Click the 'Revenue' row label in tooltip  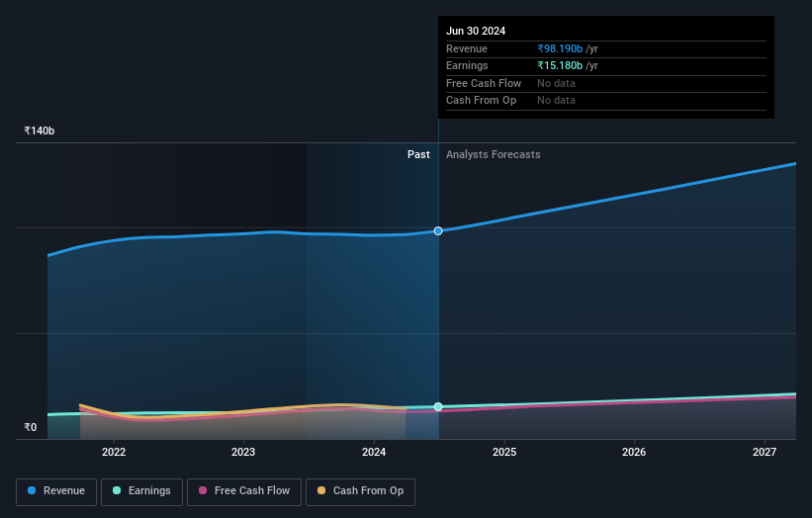[467, 48]
